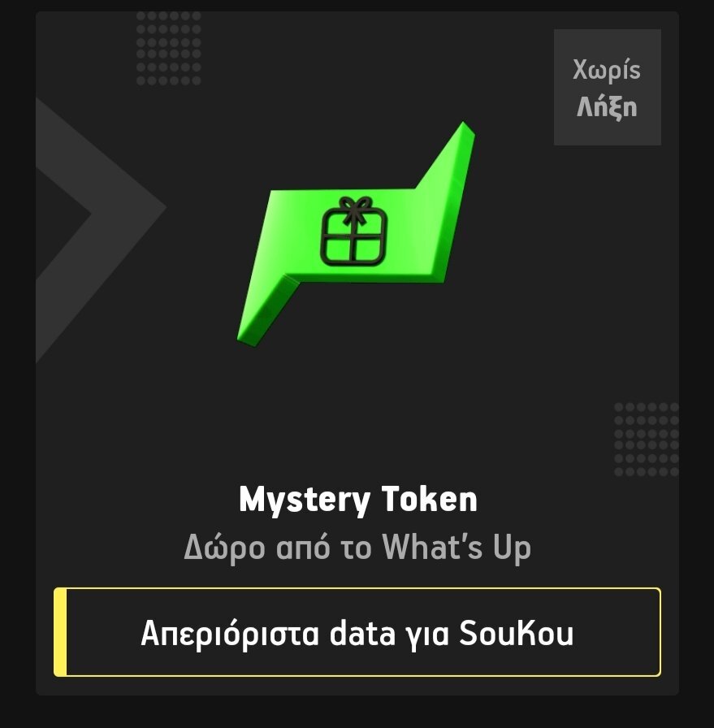Click the gift box icon on token
This screenshot has height=728, width=714.
353,231
